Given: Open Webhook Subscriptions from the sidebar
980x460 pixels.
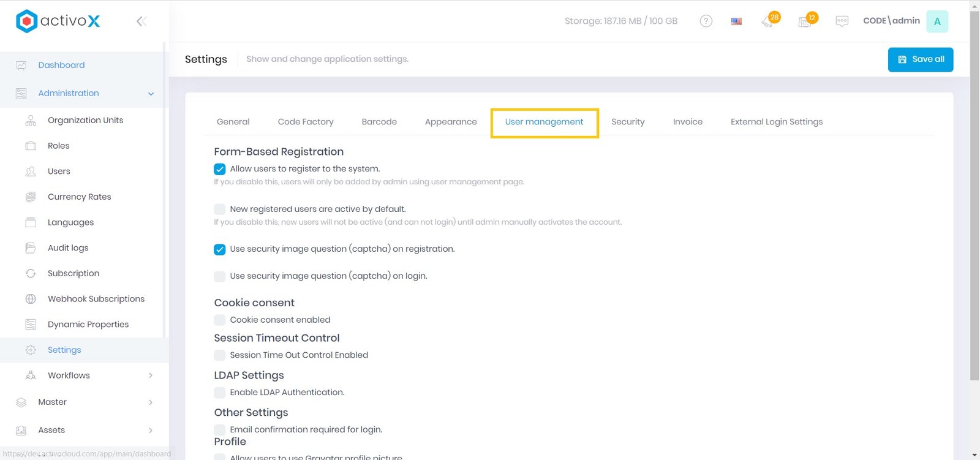Looking at the screenshot, I should coord(96,299).
